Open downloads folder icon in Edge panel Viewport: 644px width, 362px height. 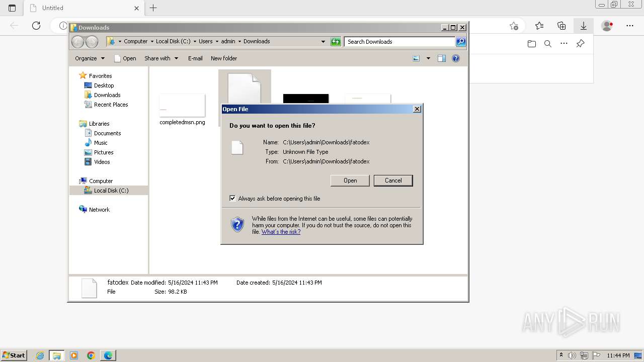532,44
